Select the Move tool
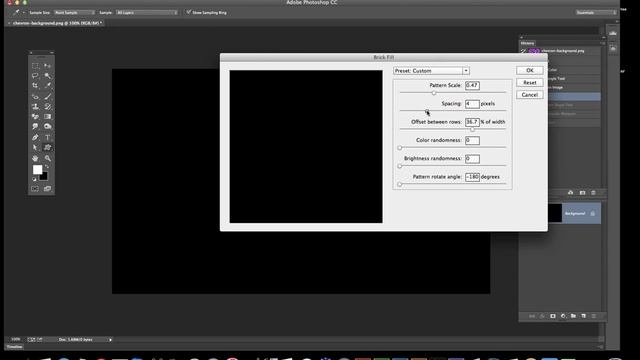Screen dimensions: 640x360 click(x=47, y=66)
